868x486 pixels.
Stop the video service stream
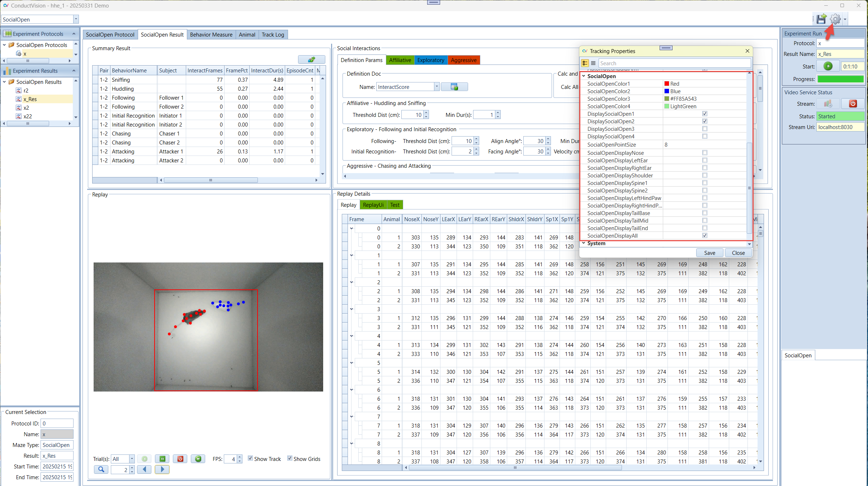853,104
